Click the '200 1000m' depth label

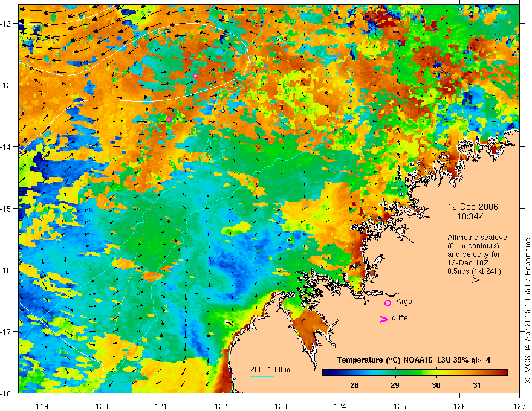270,370
